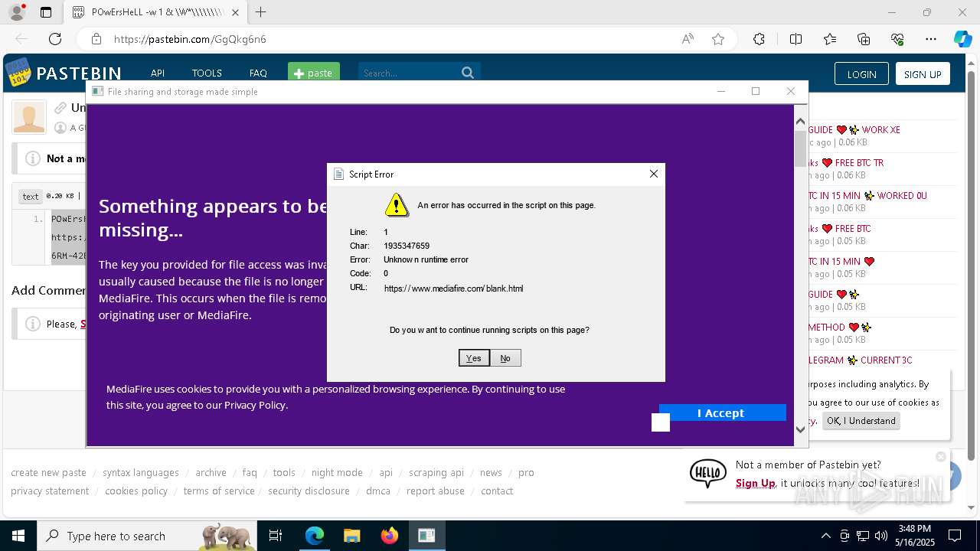The width and height of the screenshot is (980, 551).
Task: Open the terms of service footer link
Action: (219, 491)
